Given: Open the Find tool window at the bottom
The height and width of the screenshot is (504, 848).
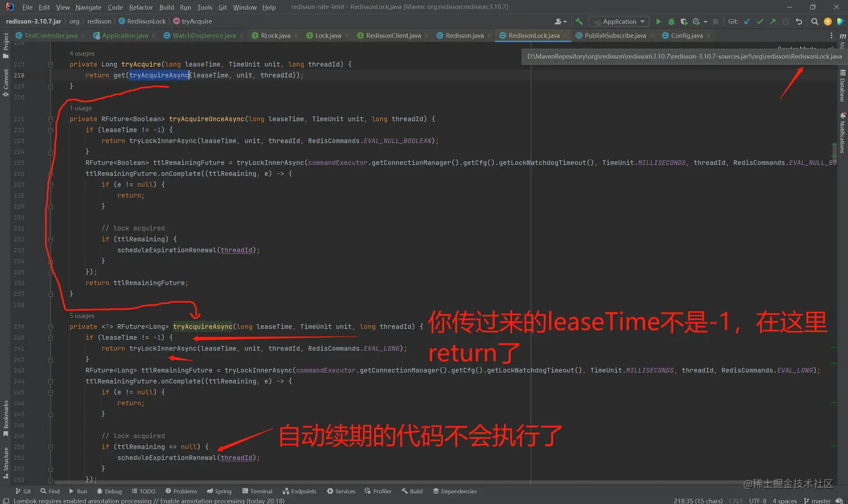Looking at the screenshot, I should [x=50, y=491].
